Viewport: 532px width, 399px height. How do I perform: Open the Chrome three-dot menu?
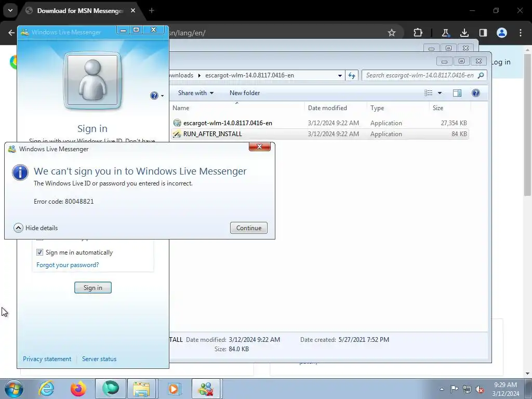click(x=521, y=33)
